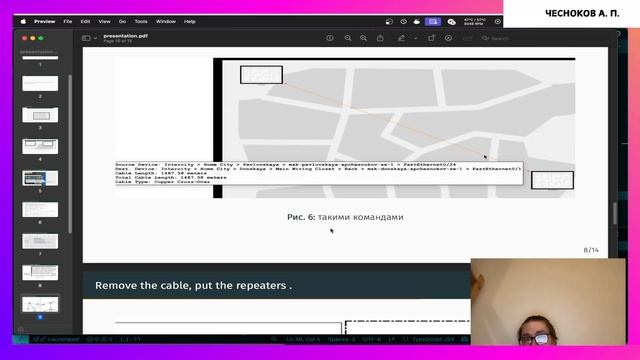Image resolution: width=640 pixels, height=360 pixels.
Task: Click the 'Remove the cable, put the repeaters' heading
Action: pos(193,285)
